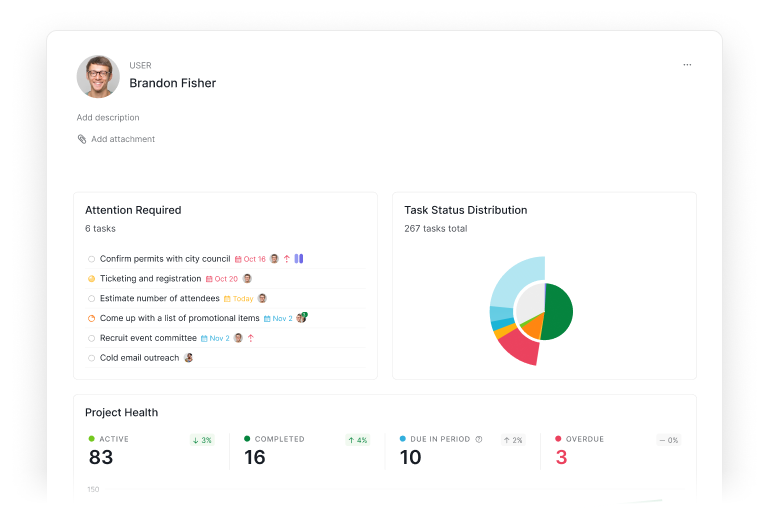
Task: Click the Completed count 16
Action: (x=255, y=457)
